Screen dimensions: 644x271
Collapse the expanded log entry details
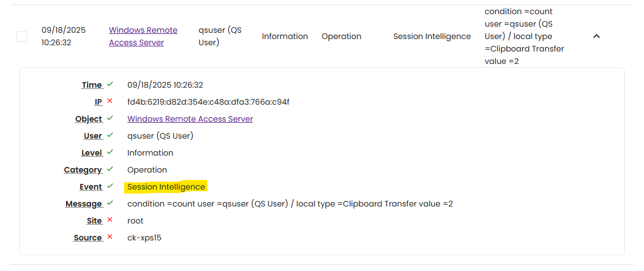click(x=596, y=36)
